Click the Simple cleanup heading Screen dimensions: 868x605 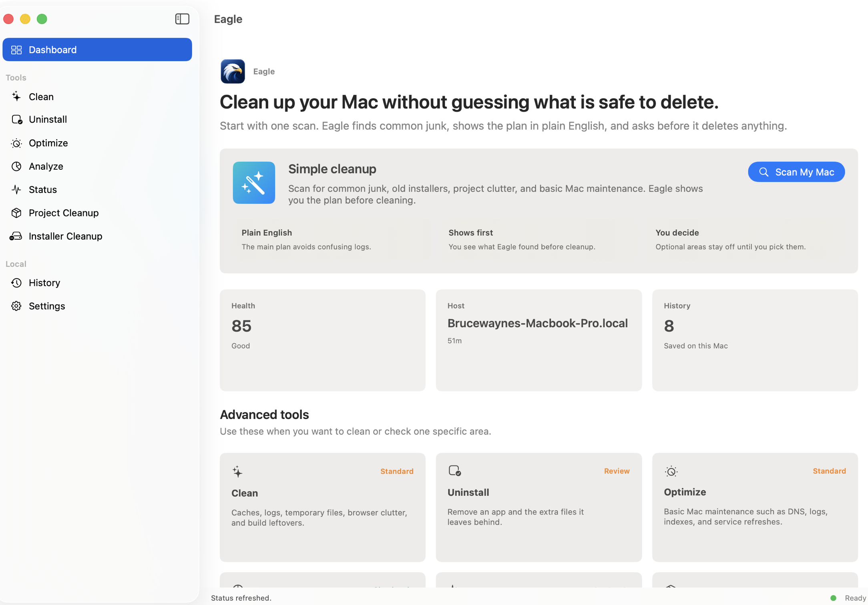(x=332, y=169)
